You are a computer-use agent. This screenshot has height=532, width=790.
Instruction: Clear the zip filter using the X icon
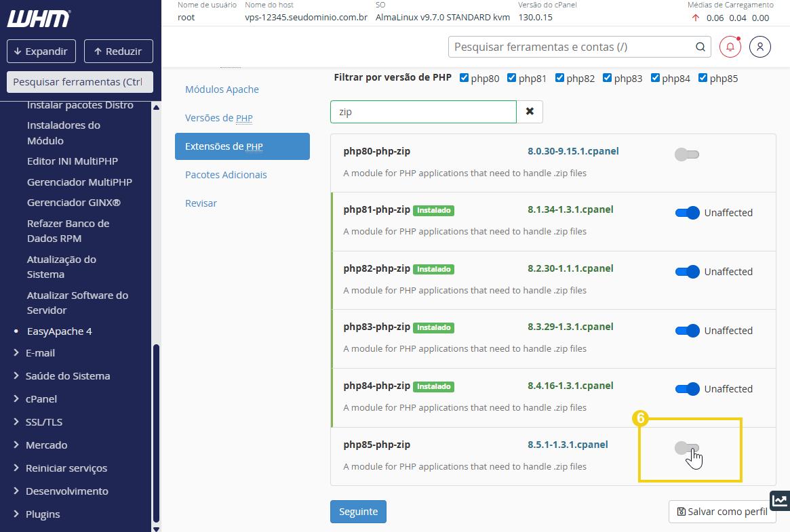point(530,110)
